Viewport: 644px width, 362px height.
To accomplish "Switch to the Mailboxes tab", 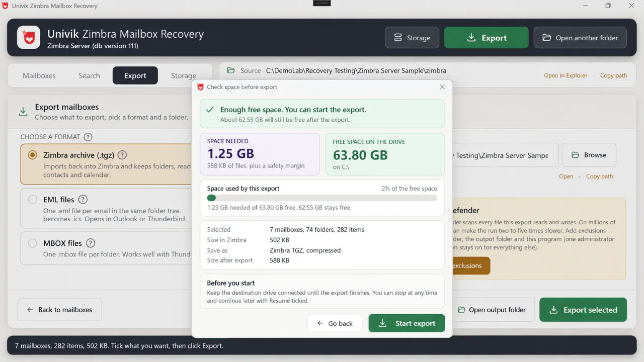I will (x=39, y=75).
